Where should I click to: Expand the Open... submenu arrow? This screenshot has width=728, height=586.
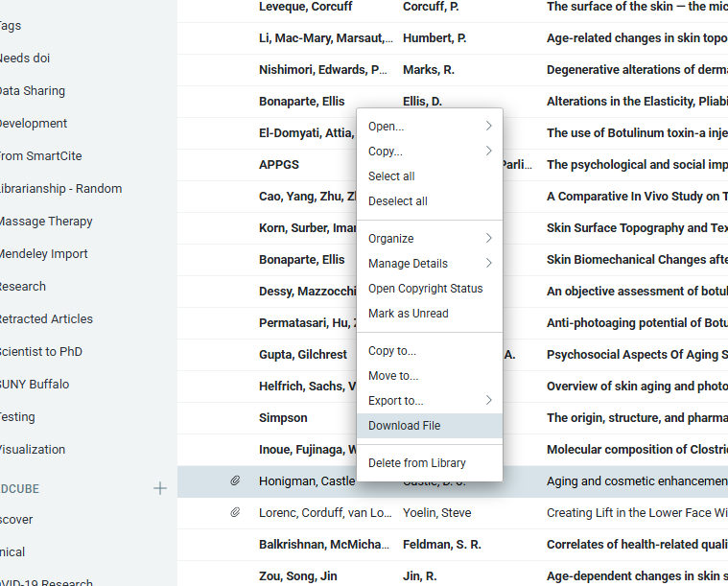pos(488,127)
